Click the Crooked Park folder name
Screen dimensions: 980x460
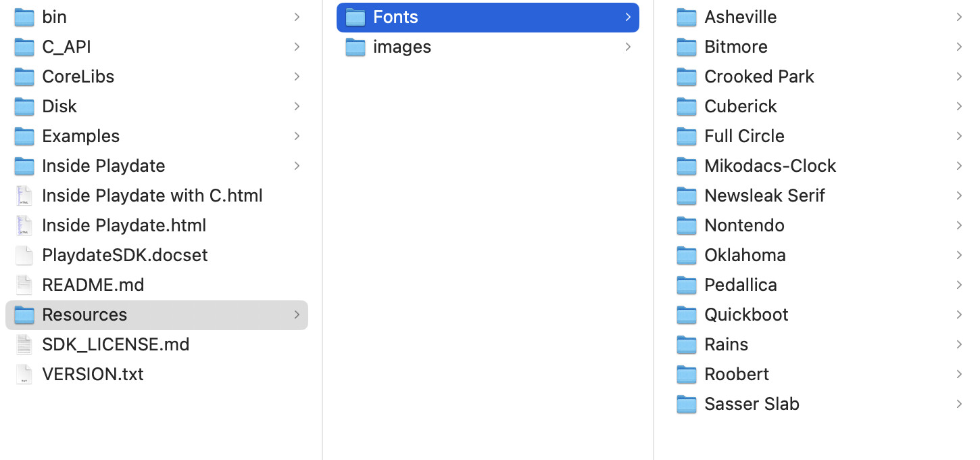(x=759, y=76)
